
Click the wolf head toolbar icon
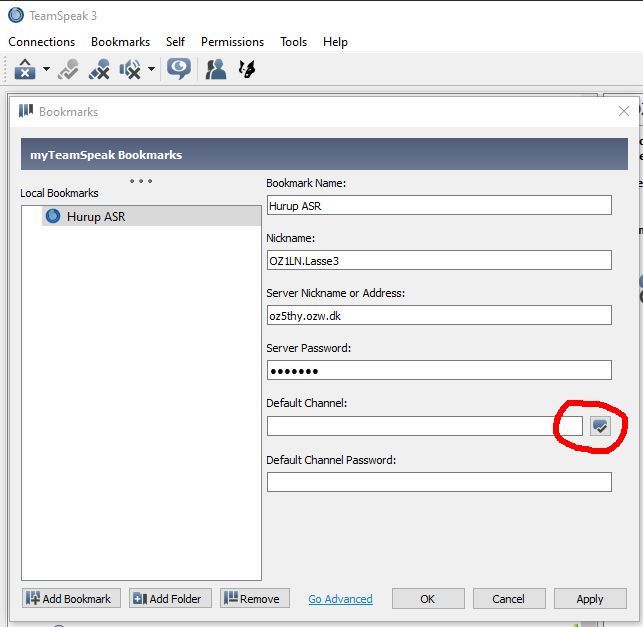coord(247,69)
